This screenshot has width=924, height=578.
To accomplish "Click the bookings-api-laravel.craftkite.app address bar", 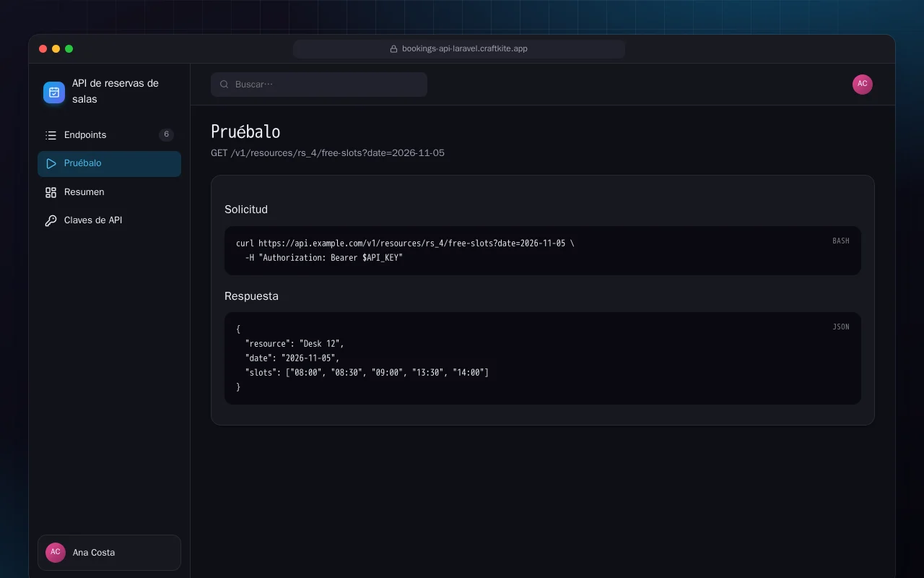I will (x=459, y=49).
